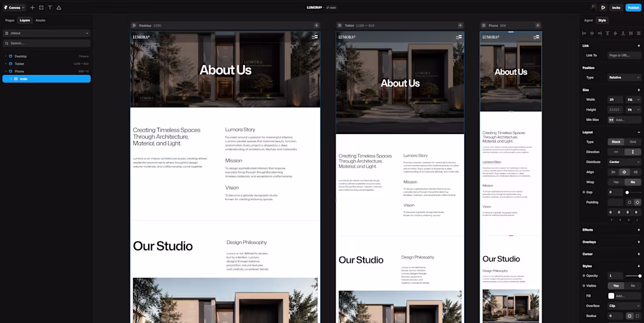Select the Text tool

(x=50, y=8)
